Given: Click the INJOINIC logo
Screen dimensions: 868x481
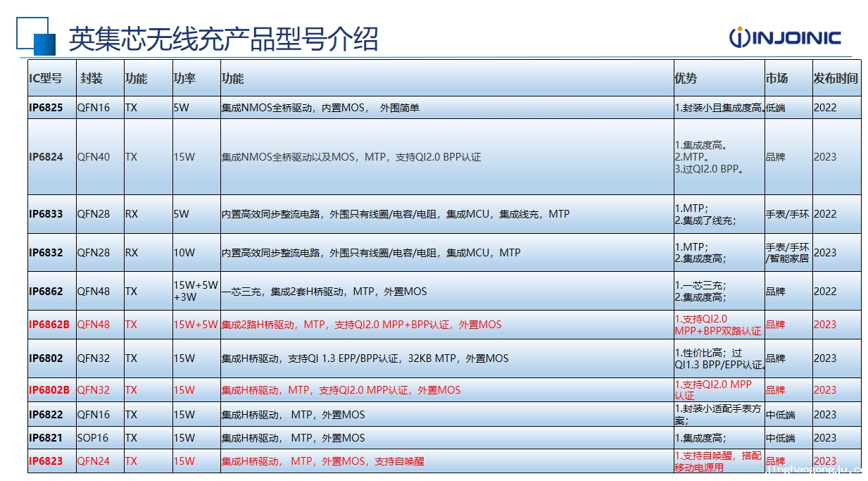Looking at the screenshot, I should pos(785,37).
